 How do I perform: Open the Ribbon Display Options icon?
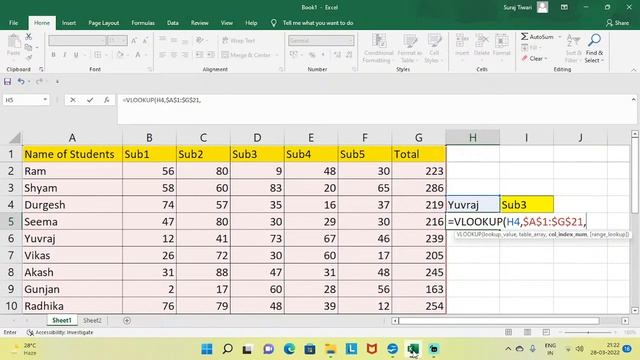pyautogui.click(x=564, y=7)
